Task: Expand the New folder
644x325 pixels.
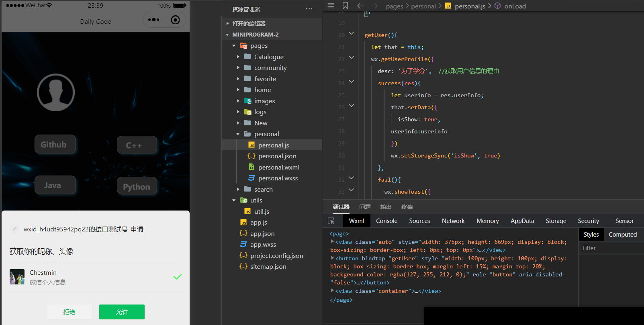Action: 238,123
